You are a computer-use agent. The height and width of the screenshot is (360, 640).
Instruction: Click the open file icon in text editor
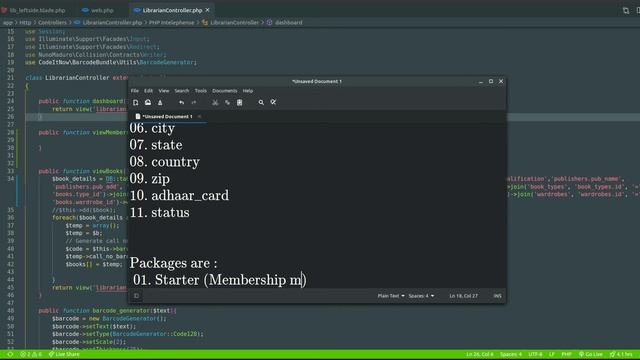click(148, 102)
